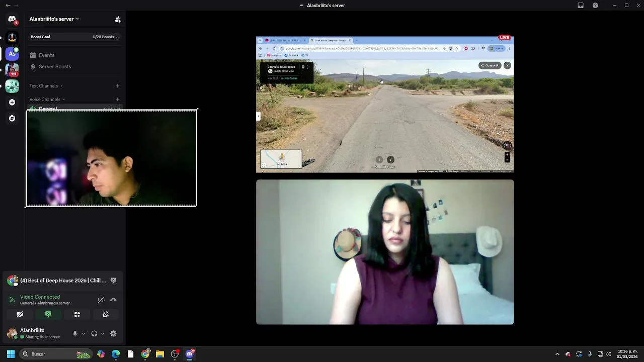Image resolution: width=644 pixels, height=362 pixels.
Task: Select the Google Maps tab in streamed browser
Action: tap(331, 40)
